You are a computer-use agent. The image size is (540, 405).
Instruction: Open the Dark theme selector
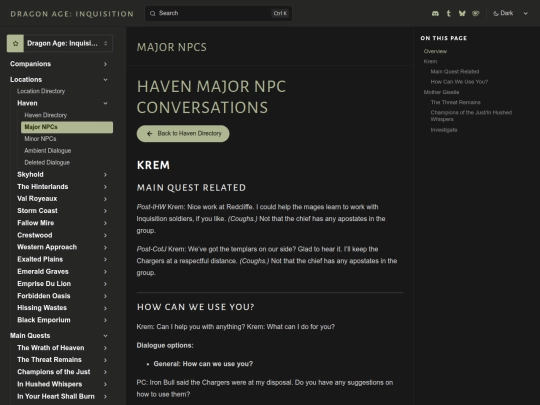pos(510,13)
